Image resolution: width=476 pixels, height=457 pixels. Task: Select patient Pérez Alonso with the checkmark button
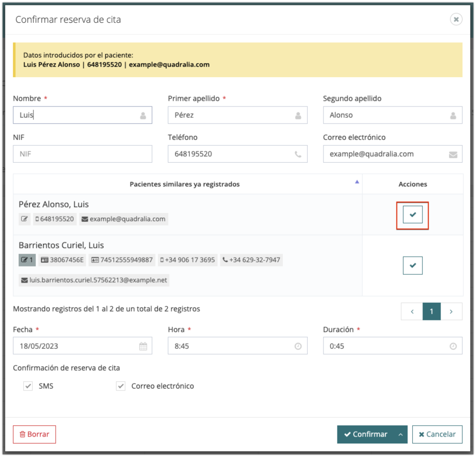[x=412, y=215]
